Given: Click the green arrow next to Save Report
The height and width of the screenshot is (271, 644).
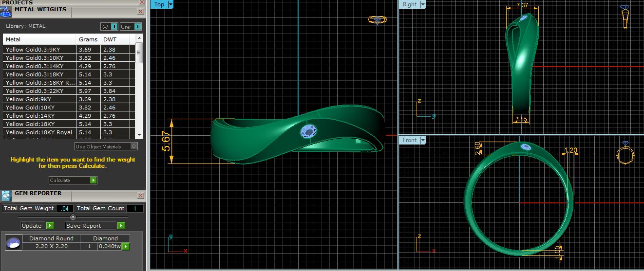Looking at the screenshot, I should pos(121,226).
